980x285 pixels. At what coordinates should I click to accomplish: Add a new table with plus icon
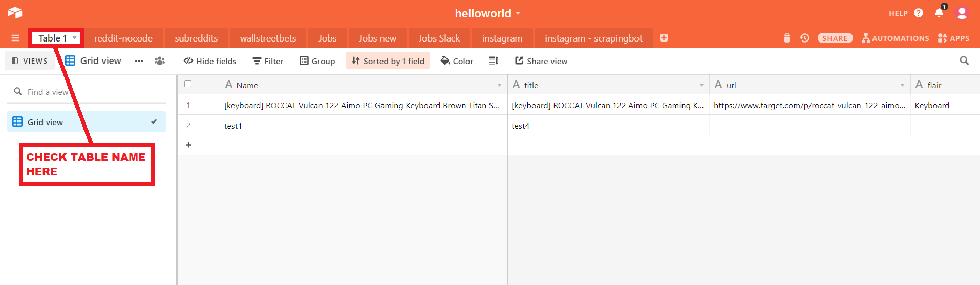click(x=664, y=38)
